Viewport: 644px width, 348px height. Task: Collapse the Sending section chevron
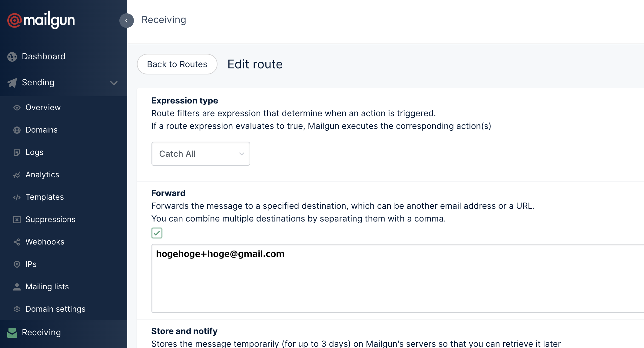114,83
